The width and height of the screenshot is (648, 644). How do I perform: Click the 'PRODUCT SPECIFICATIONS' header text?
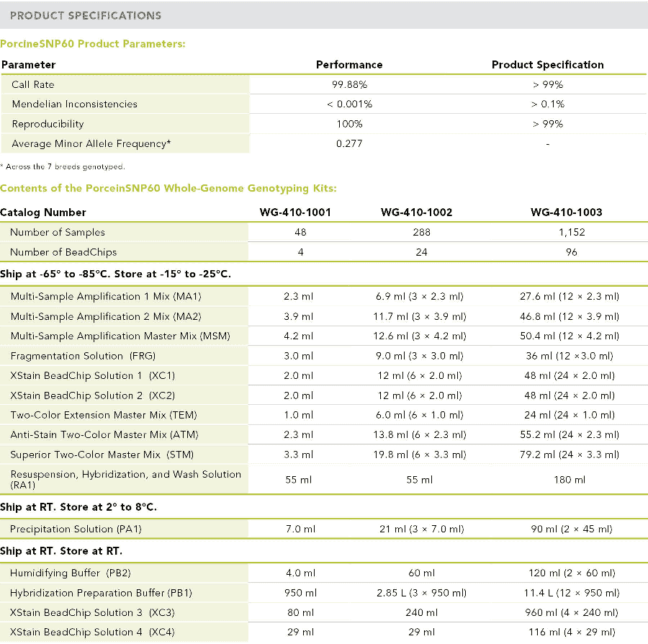click(86, 15)
